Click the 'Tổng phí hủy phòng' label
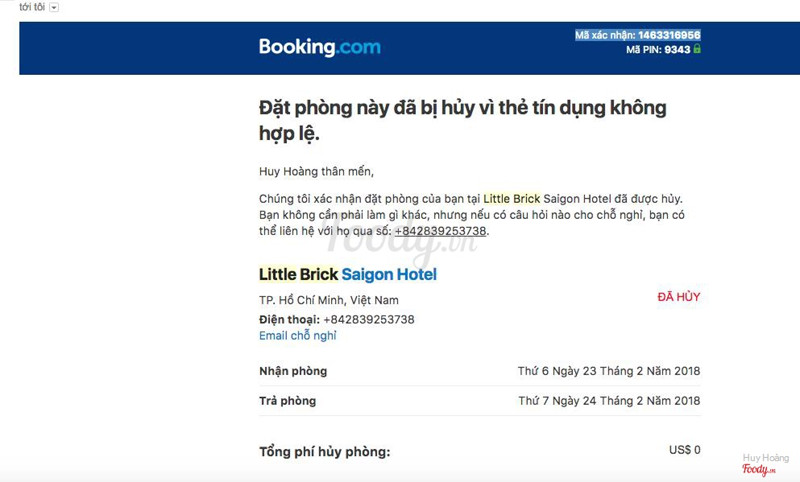Image resolution: width=800 pixels, height=482 pixels. point(324,452)
